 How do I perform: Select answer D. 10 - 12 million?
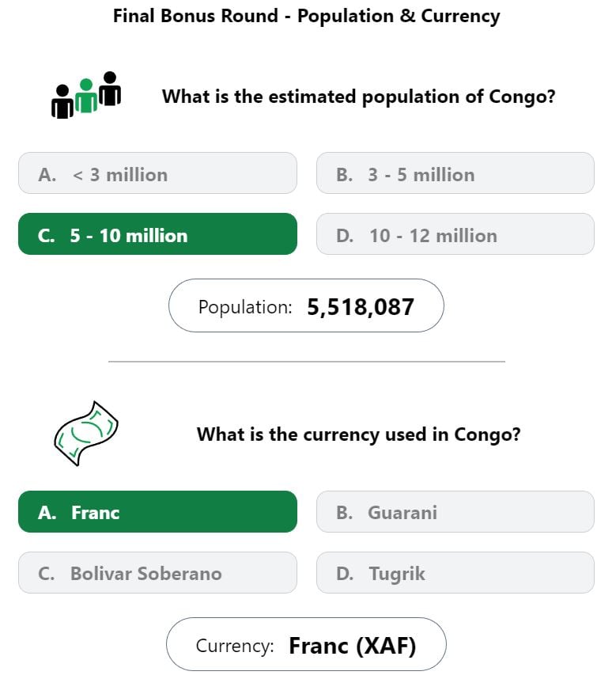(455, 234)
